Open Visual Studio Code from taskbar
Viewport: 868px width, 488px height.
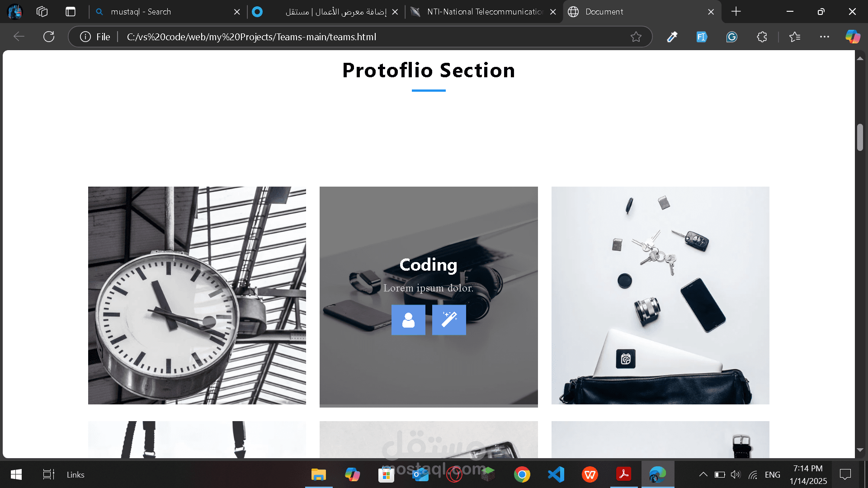click(x=556, y=474)
